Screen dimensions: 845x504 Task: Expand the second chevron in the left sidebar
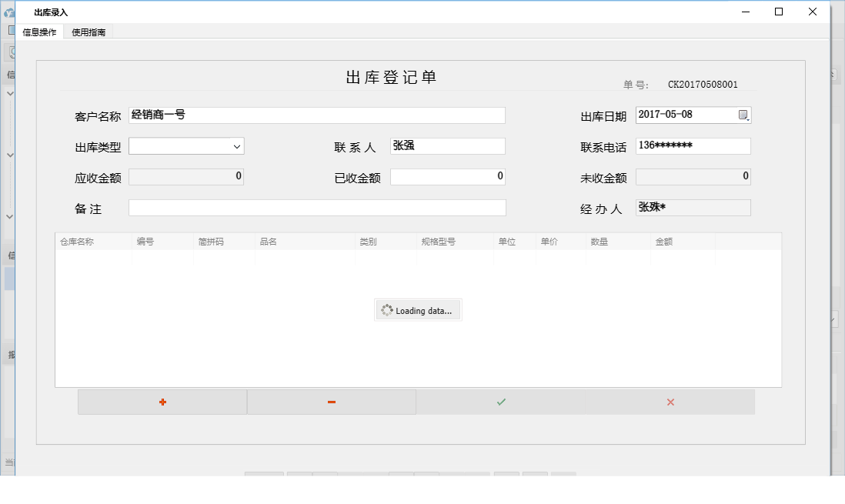(x=10, y=155)
